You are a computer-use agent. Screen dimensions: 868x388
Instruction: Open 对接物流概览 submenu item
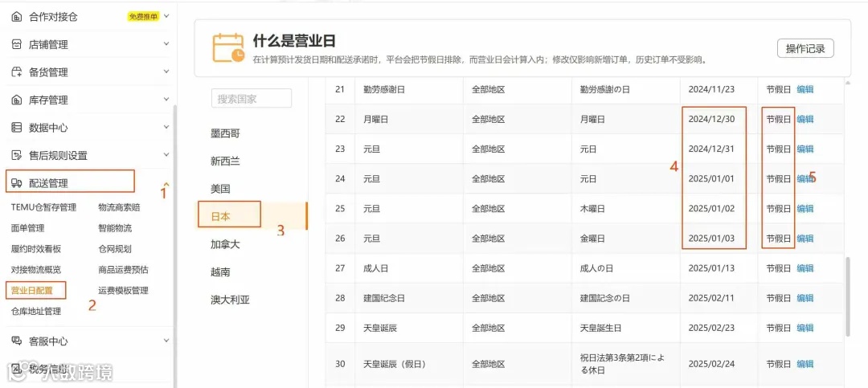tap(36, 270)
